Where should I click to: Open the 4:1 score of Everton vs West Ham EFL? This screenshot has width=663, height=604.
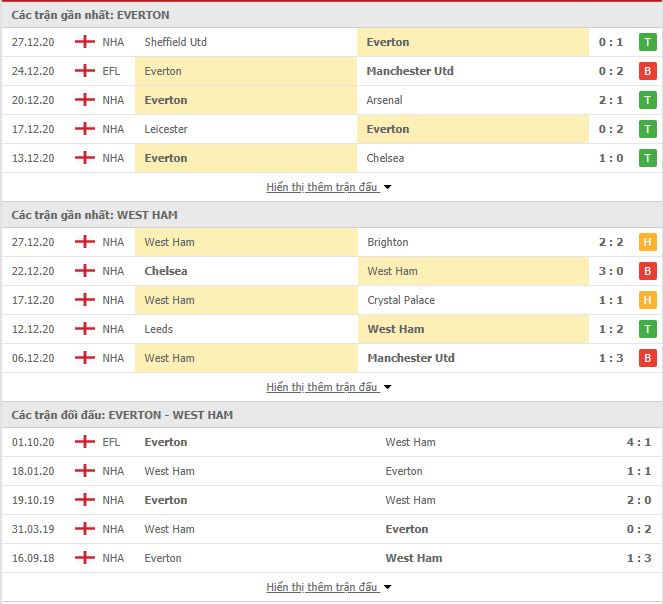[638, 442]
